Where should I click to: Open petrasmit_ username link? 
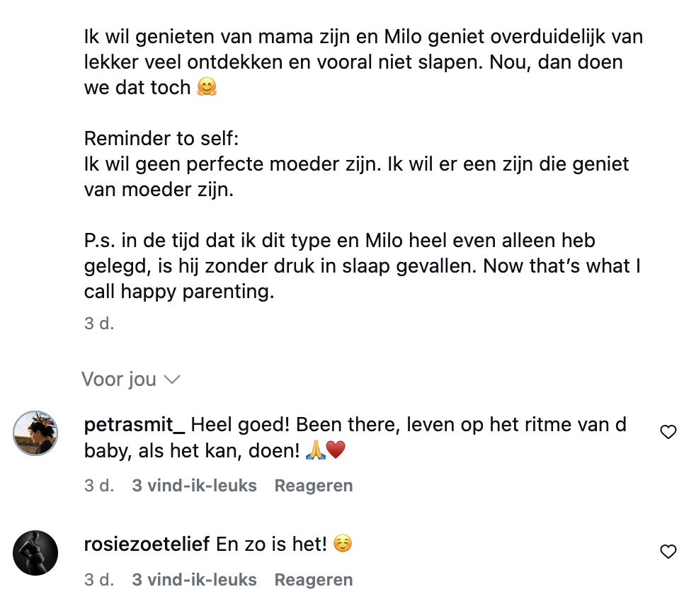pos(135,426)
